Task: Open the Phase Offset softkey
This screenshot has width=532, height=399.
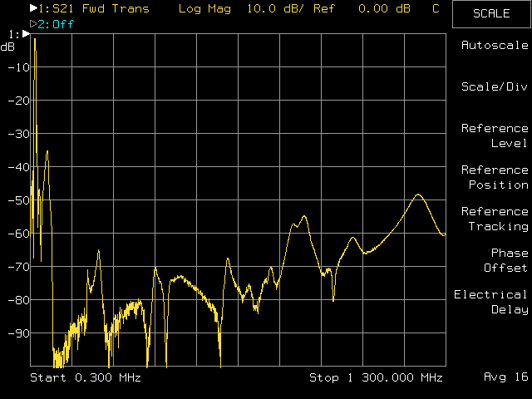Action: click(505, 260)
